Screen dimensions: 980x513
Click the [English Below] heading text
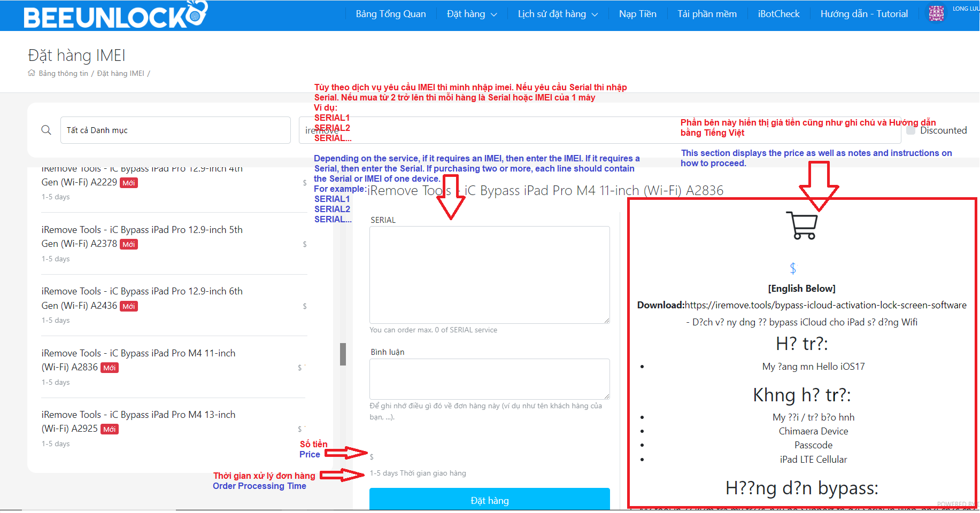point(801,289)
